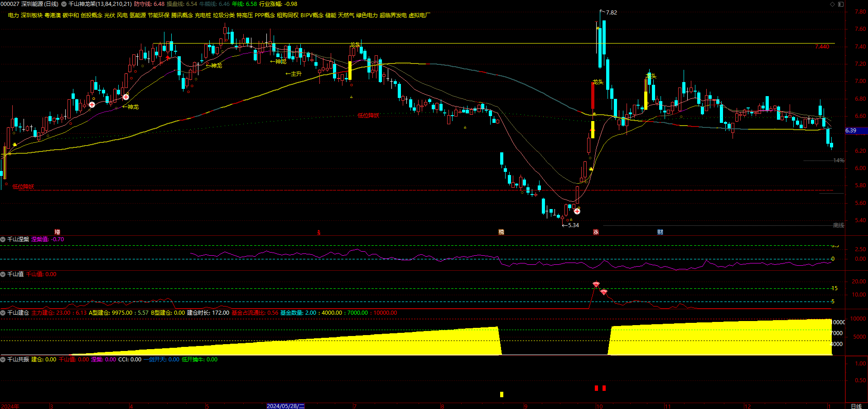This screenshot has height=409, width=868.
Task: Click the 增 event marker icon
Action: pos(57,232)
